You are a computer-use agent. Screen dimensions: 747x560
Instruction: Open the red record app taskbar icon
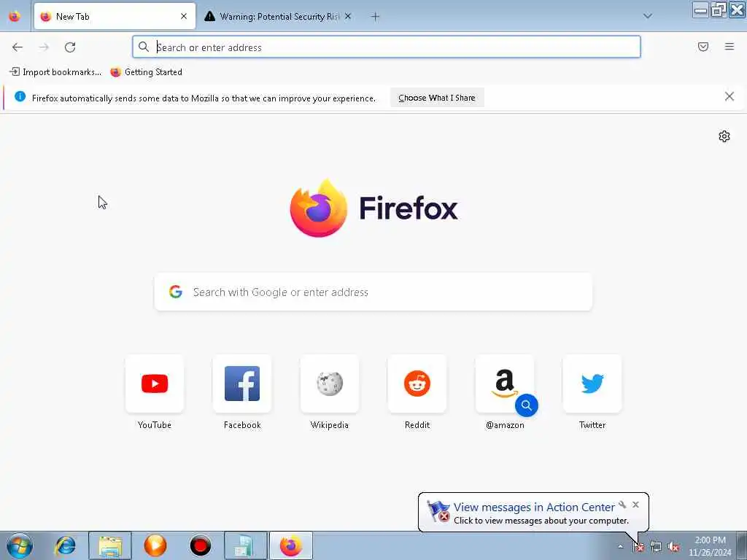[201, 545]
